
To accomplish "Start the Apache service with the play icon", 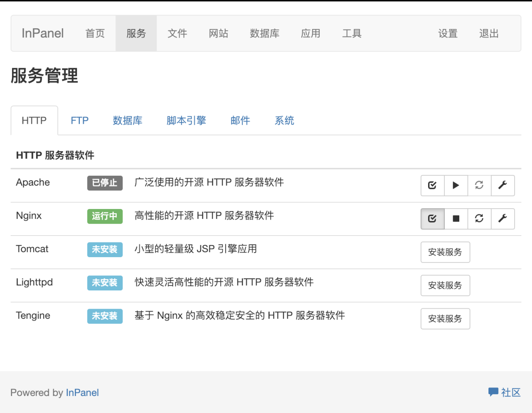I will tap(456, 186).
